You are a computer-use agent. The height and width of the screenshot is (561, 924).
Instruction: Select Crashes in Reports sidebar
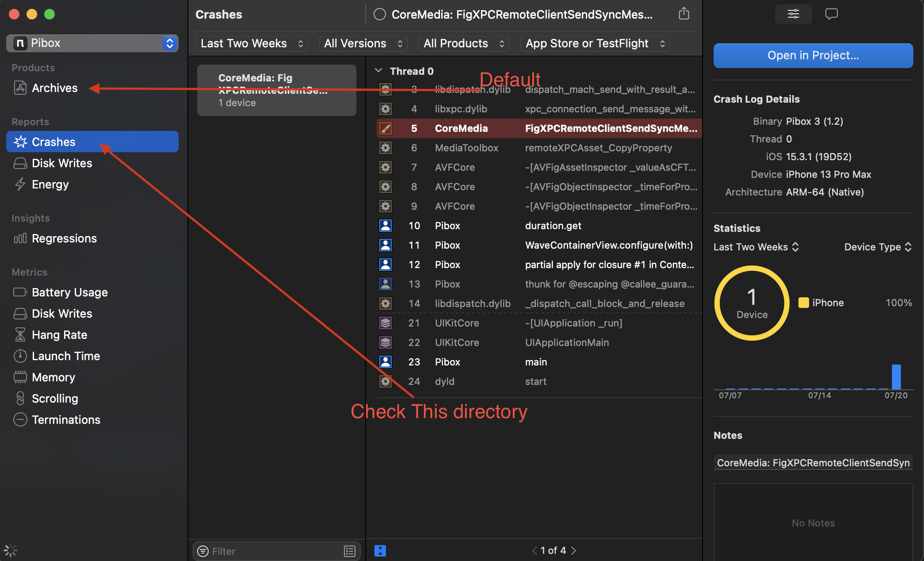tap(92, 142)
